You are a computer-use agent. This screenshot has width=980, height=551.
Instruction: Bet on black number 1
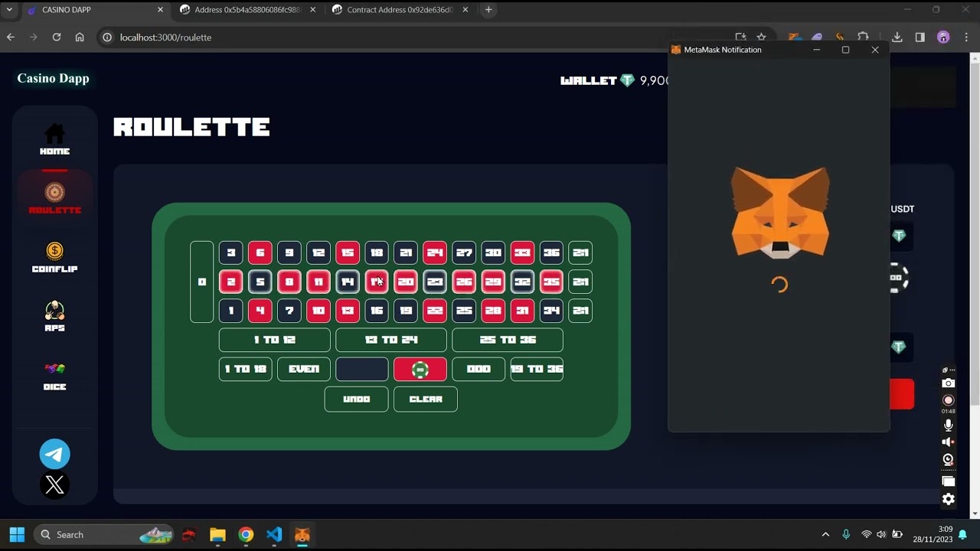coord(231,311)
